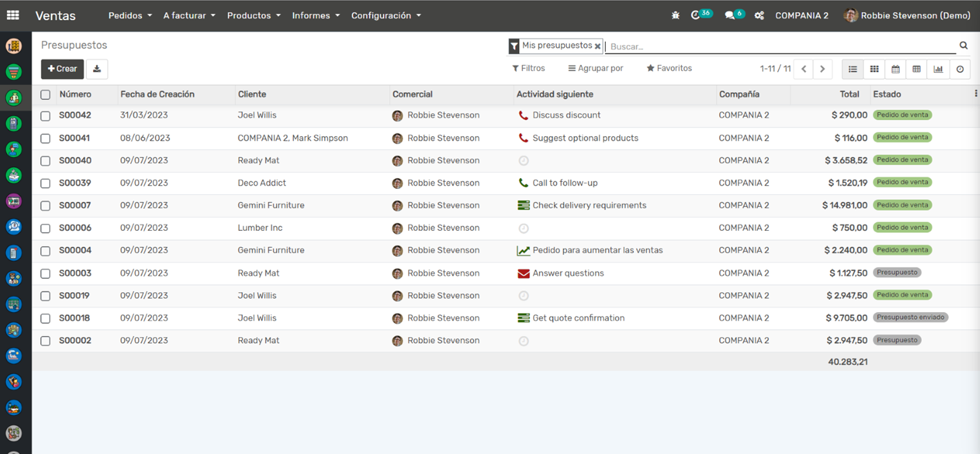Open the debug bug icon menu

pyautogui.click(x=675, y=15)
